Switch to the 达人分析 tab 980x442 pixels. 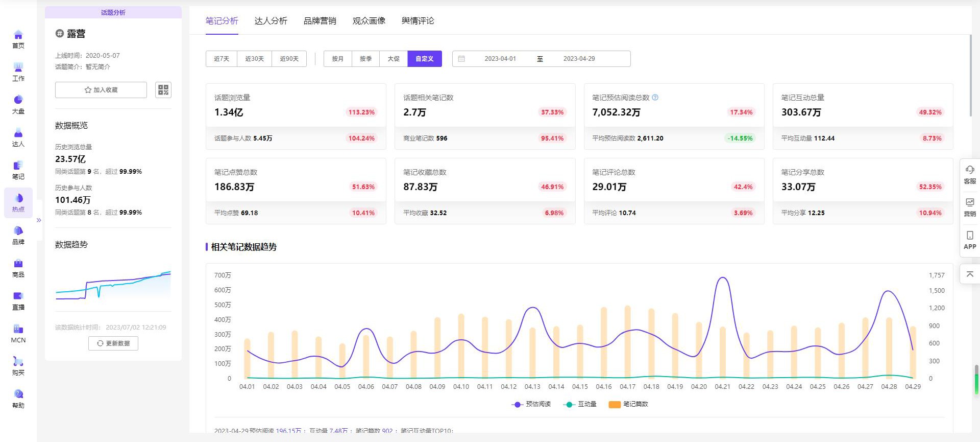[x=271, y=21]
